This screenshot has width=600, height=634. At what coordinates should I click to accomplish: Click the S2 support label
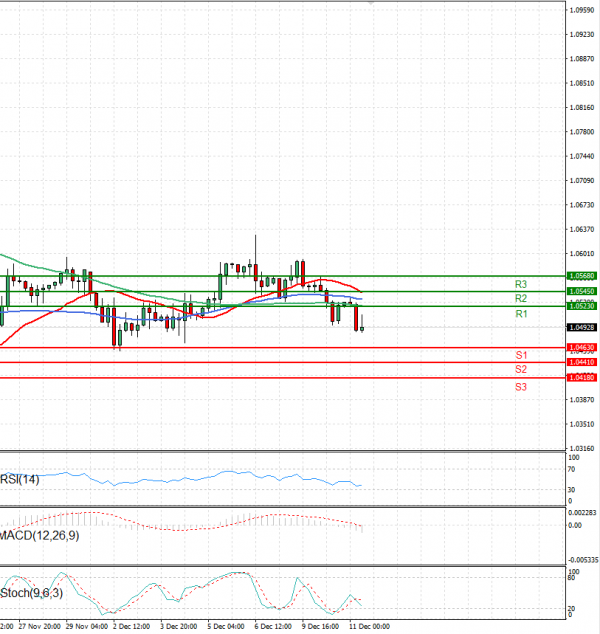521,369
